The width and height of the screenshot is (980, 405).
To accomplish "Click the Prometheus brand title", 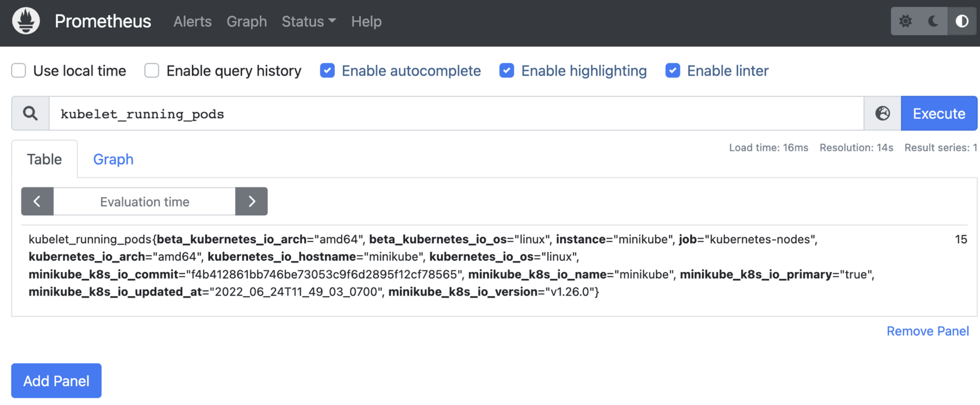I will [103, 21].
